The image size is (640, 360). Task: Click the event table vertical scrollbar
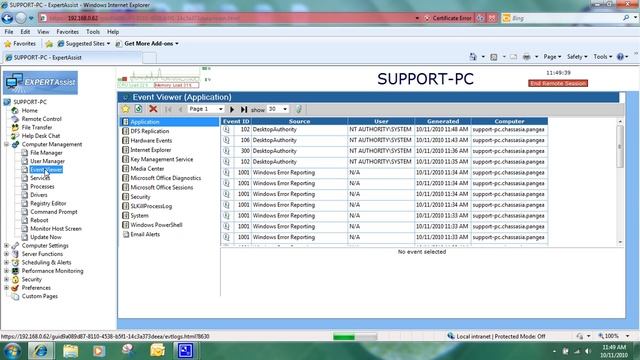point(620,182)
